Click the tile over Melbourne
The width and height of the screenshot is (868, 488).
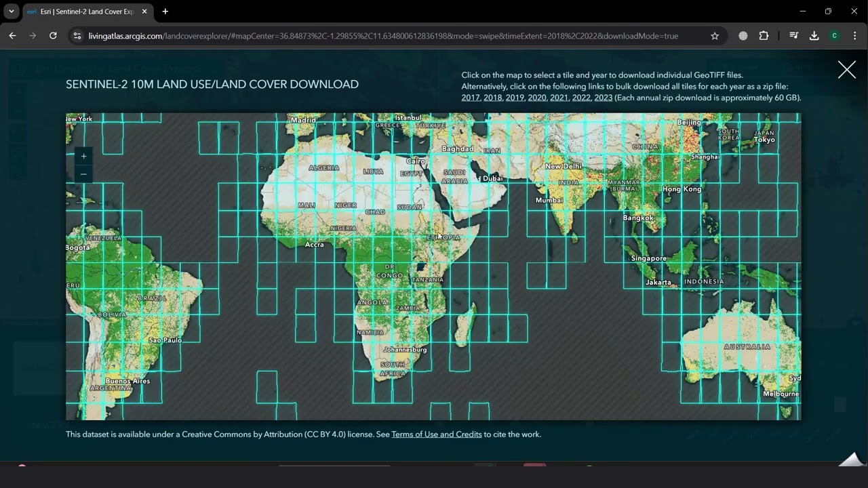click(x=780, y=394)
